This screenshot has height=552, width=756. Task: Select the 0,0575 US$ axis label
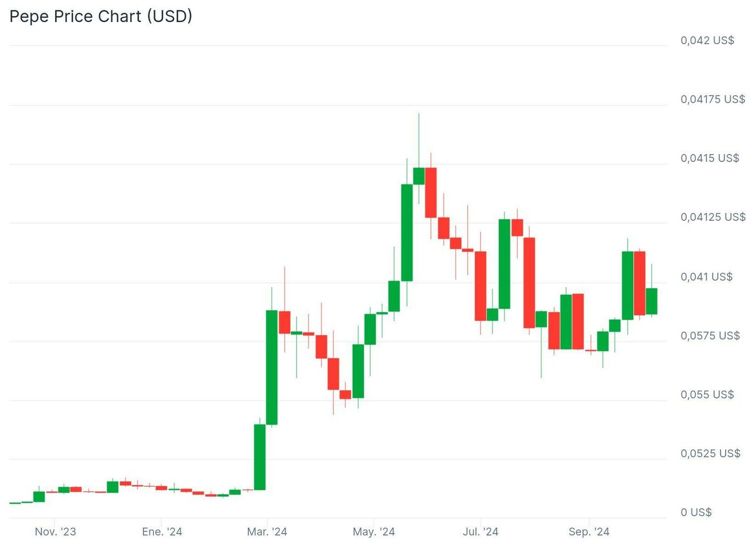(x=710, y=336)
